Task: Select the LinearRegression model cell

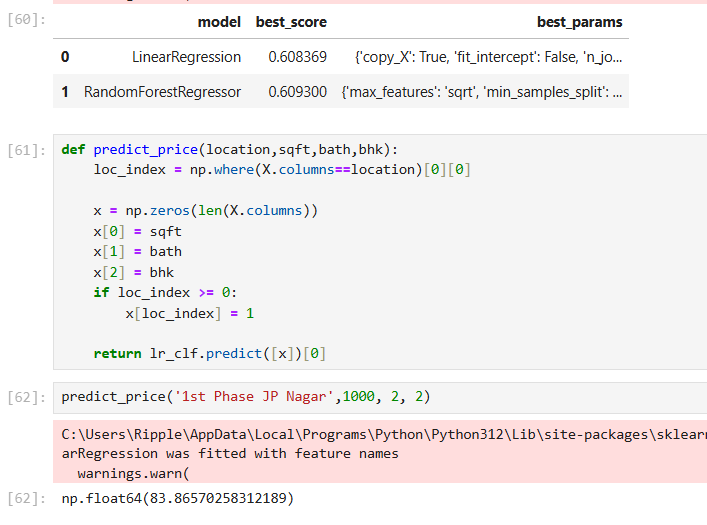Action: [186, 57]
